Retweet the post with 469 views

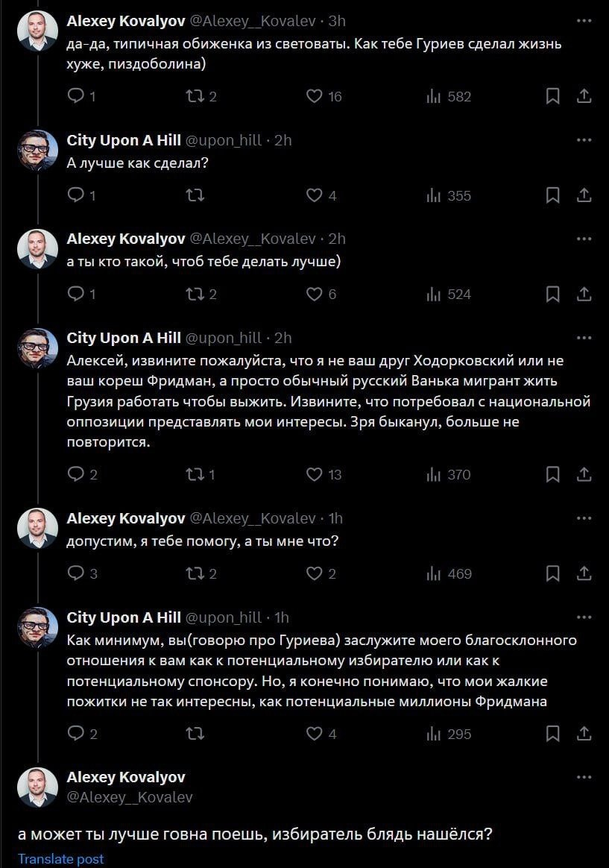[x=195, y=573]
